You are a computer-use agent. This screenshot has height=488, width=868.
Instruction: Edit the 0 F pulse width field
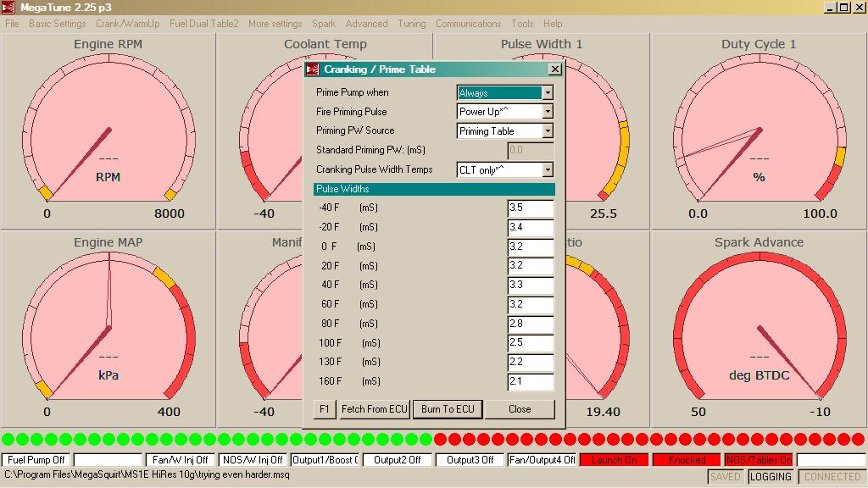point(531,247)
